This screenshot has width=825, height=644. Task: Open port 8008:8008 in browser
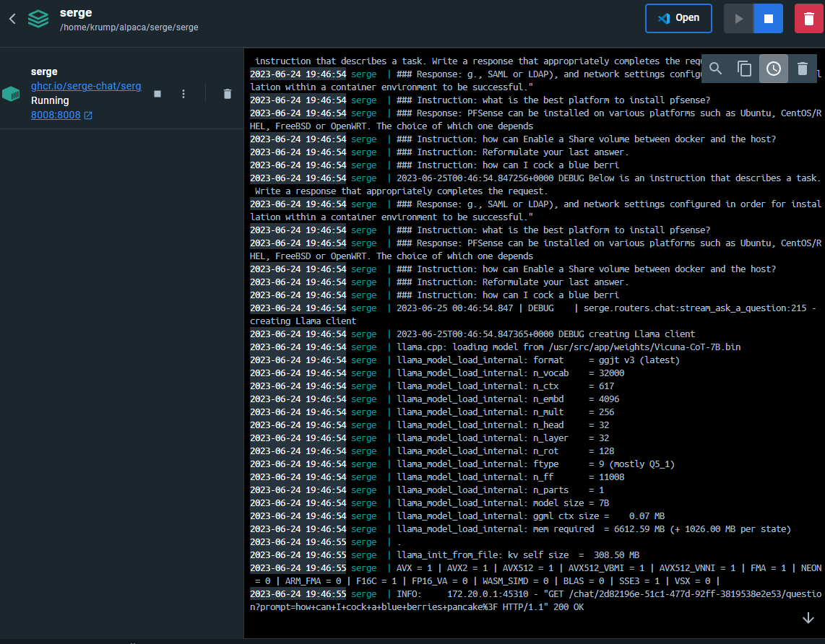click(56, 115)
